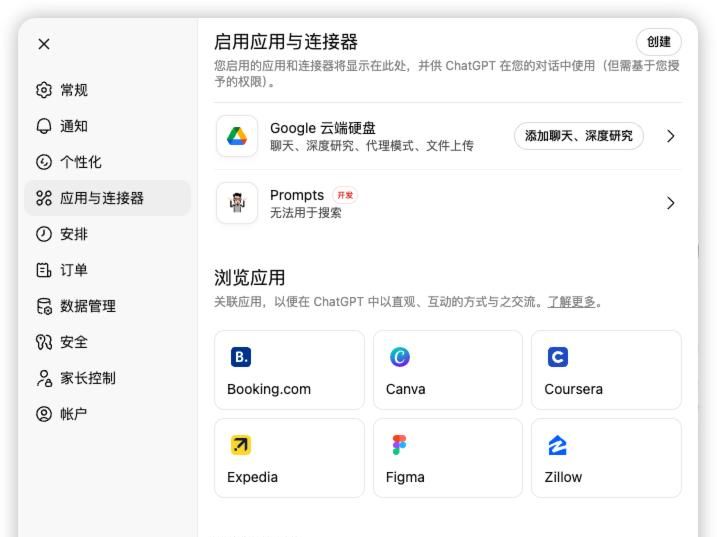Click the Zillow app name

point(563,477)
